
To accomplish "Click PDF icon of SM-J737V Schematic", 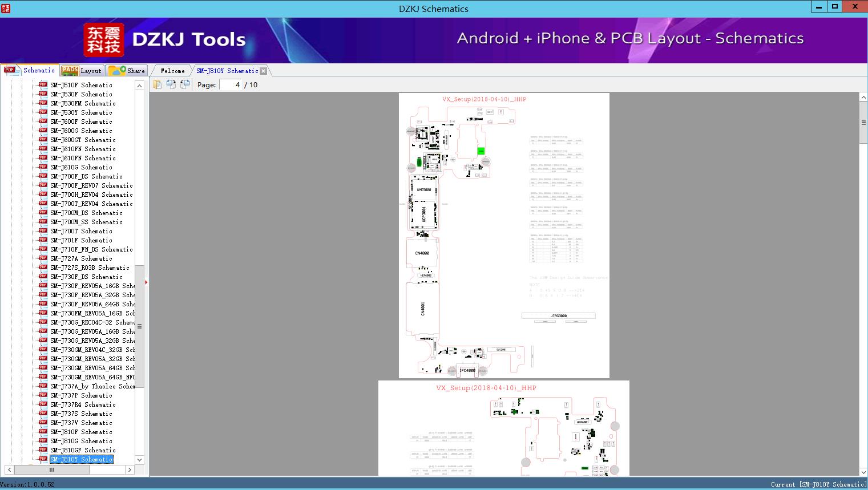I will [x=43, y=423].
